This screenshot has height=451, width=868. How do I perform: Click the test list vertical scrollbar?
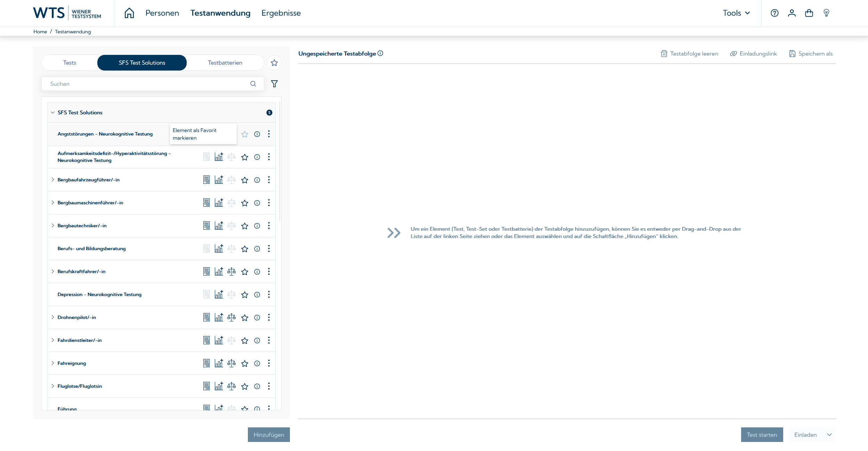point(280,161)
